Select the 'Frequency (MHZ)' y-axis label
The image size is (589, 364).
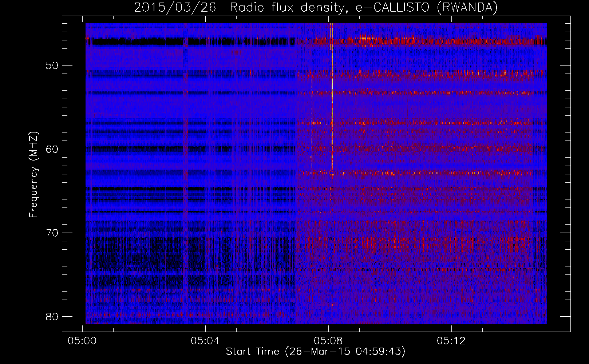coord(33,174)
